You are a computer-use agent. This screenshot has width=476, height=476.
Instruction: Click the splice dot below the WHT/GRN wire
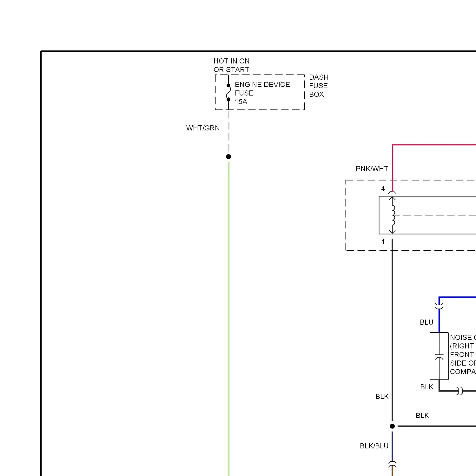pyautogui.click(x=228, y=157)
